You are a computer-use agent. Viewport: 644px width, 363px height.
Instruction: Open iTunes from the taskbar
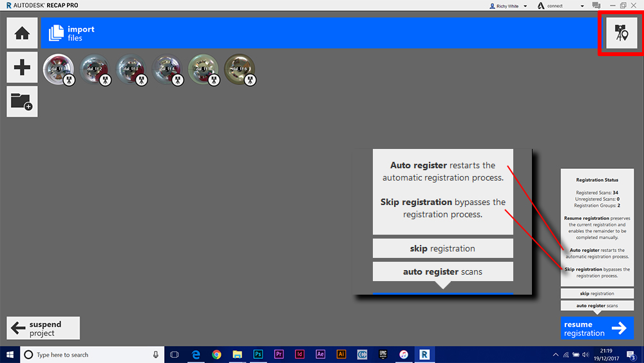[x=404, y=355]
